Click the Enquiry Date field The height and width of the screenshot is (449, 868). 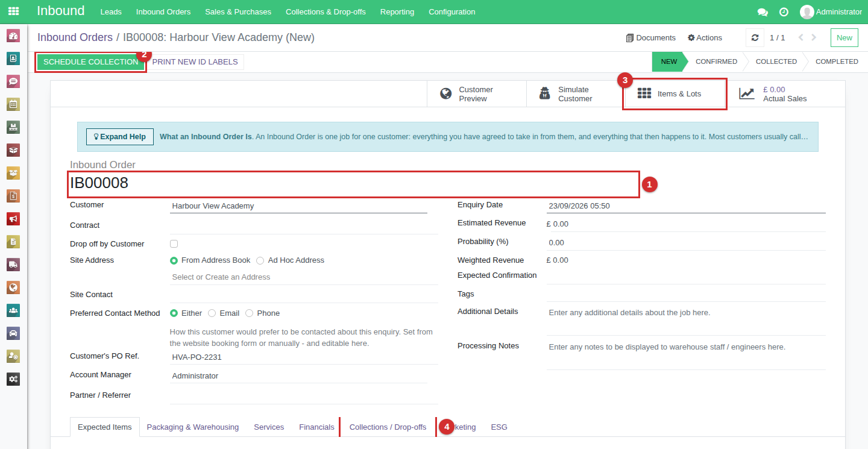(686, 206)
